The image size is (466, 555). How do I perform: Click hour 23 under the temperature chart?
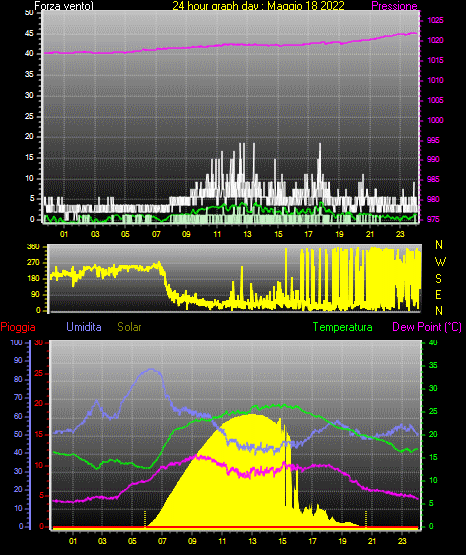402,541
